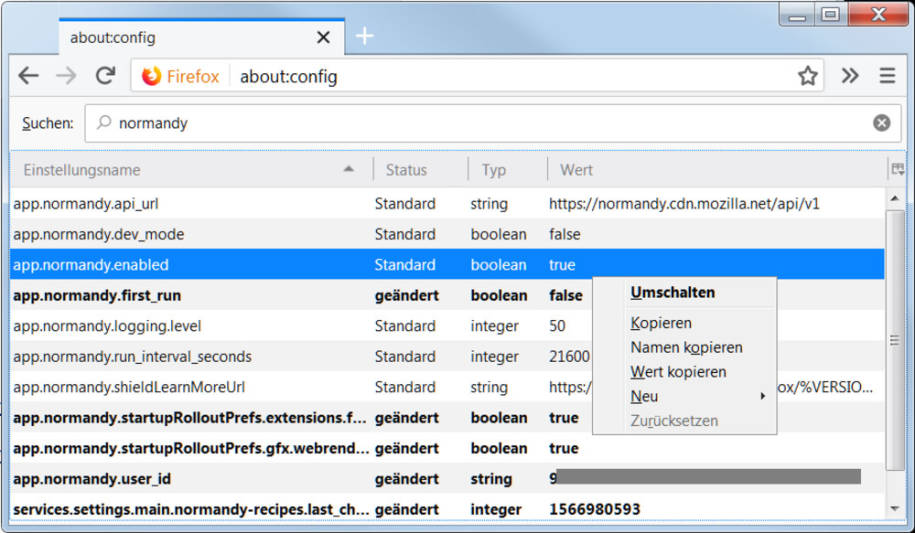Select app.normandy.run_interval_seconds row
The image size is (915, 533).
tap(447, 356)
